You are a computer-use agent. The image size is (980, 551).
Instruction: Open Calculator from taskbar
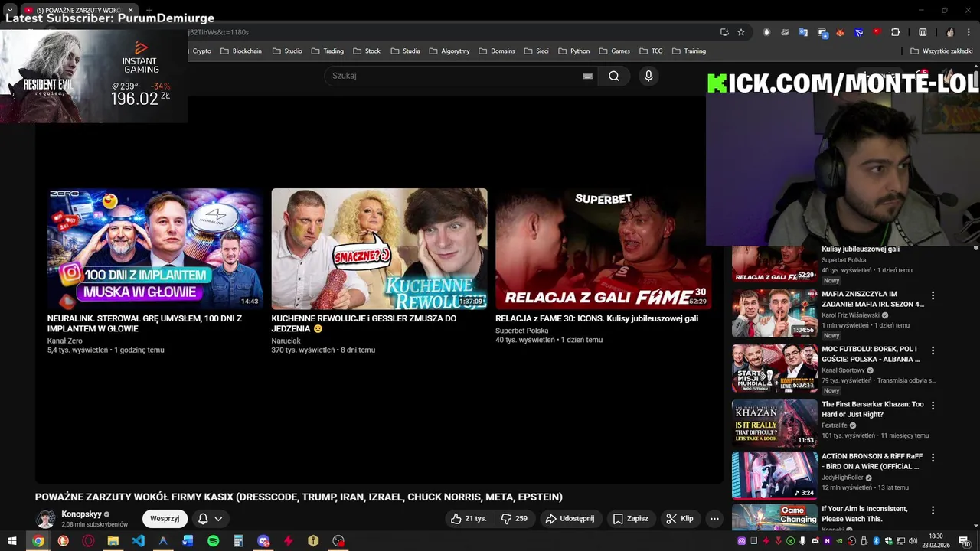[238, 541]
